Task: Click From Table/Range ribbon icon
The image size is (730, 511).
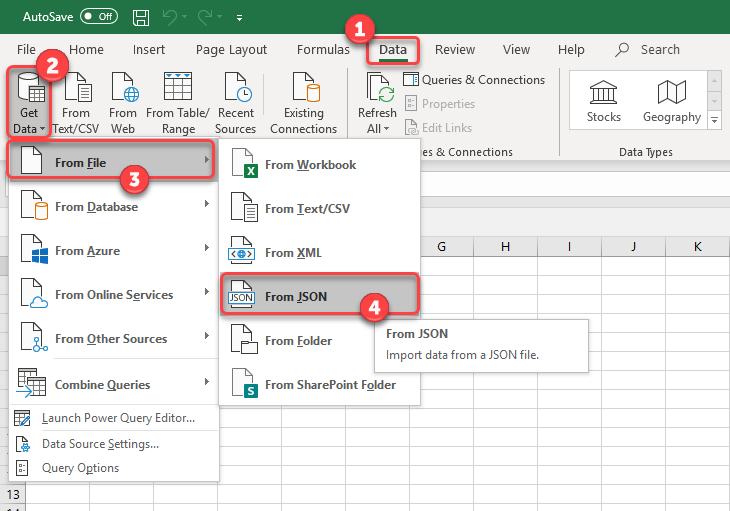Action: pos(177,103)
